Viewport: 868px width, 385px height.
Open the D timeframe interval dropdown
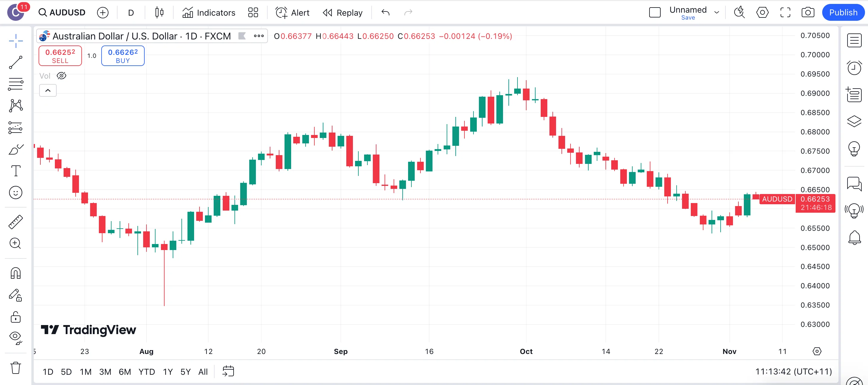point(131,12)
